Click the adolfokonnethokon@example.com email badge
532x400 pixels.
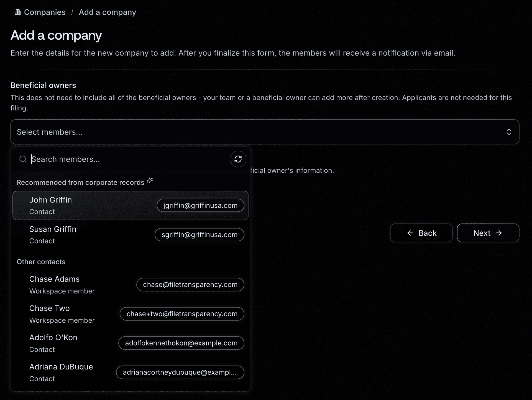[181, 343]
